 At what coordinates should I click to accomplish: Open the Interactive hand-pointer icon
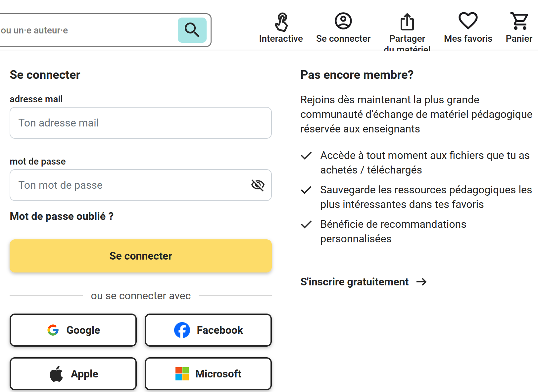(281, 22)
